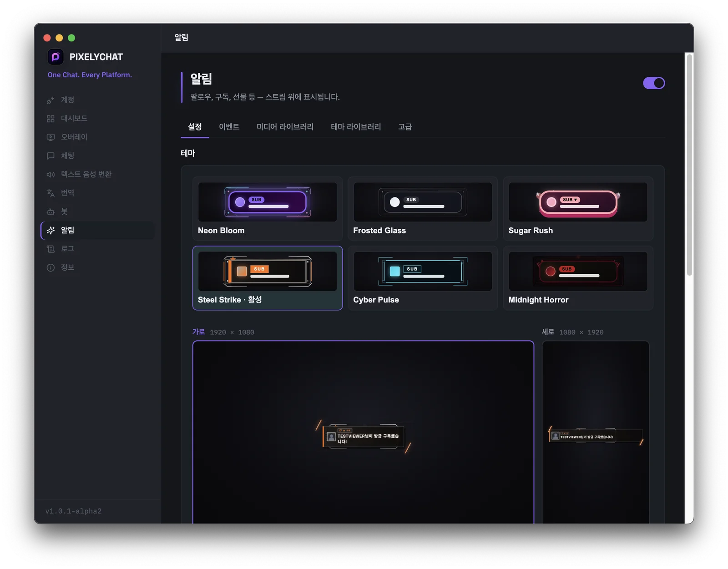Switch to the 설정 tab
This screenshot has width=728, height=569.
click(x=195, y=127)
